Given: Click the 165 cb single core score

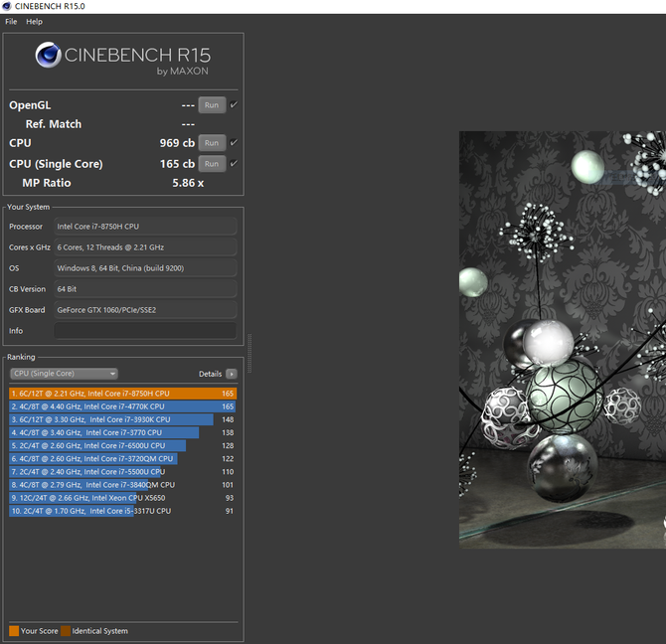Looking at the screenshot, I should 177,164.
